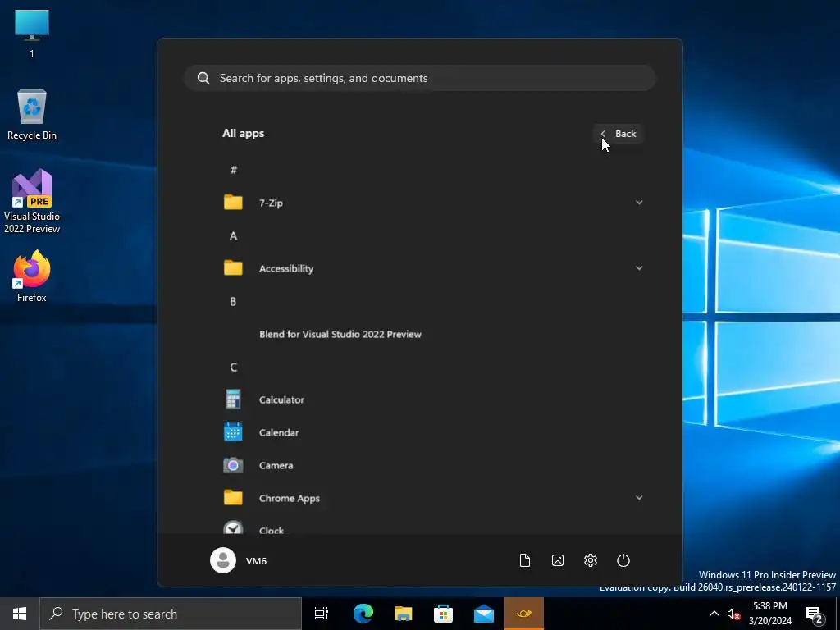Image resolution: width=840 pixels, height=630 pixels.
Task: Launch the Camera app icon
Action: click(x=233, y=465)
